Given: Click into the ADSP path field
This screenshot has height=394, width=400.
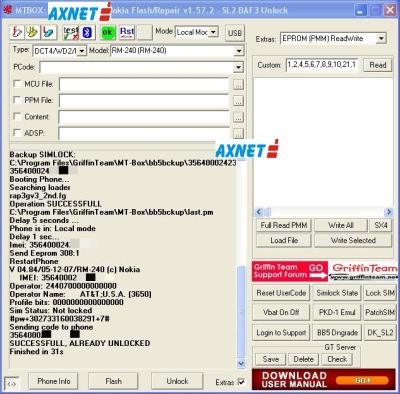Looking at the screenshot, I should coord(144,133).
